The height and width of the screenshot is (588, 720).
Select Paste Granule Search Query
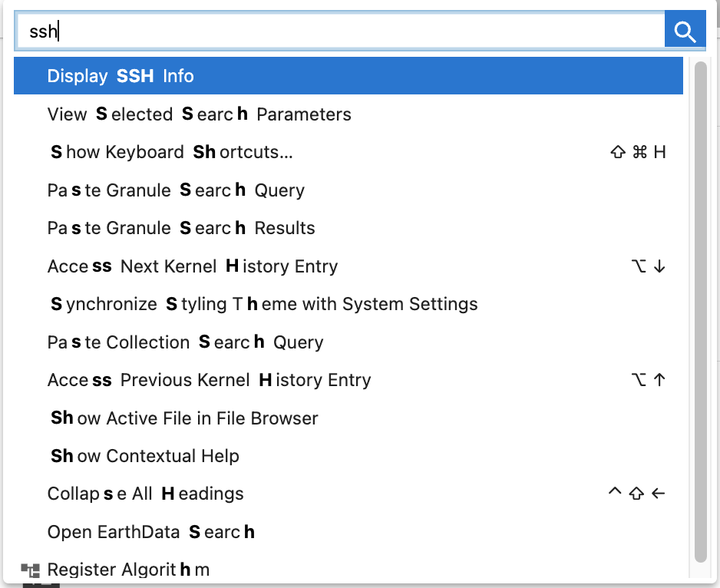[x=348, y=190]
